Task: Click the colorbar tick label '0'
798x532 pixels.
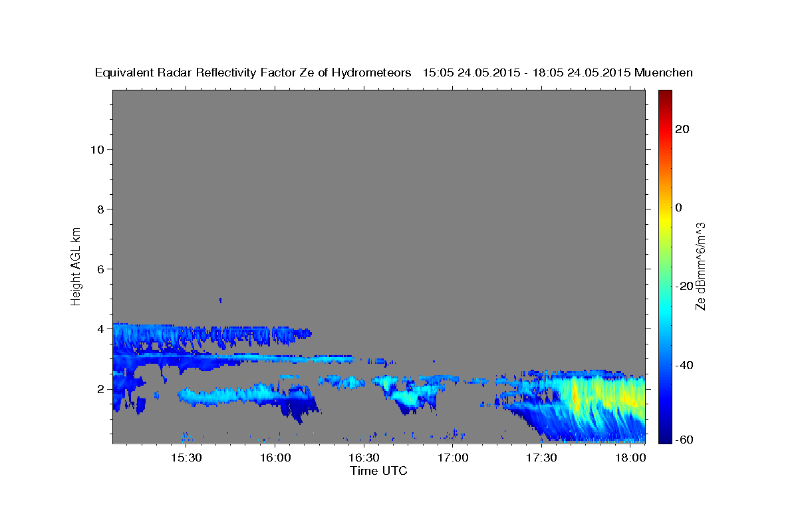Action: tap(679, 207)
